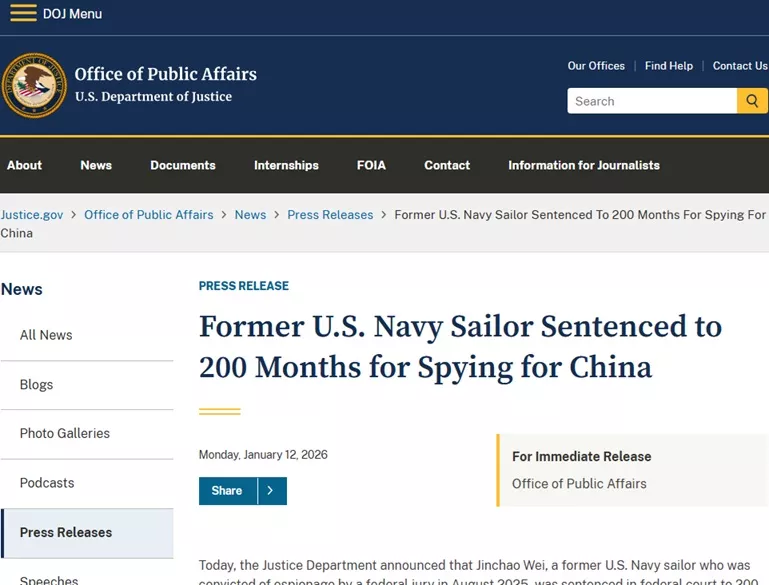Open the DOJ hamburger menu icon

coord(23,14)
